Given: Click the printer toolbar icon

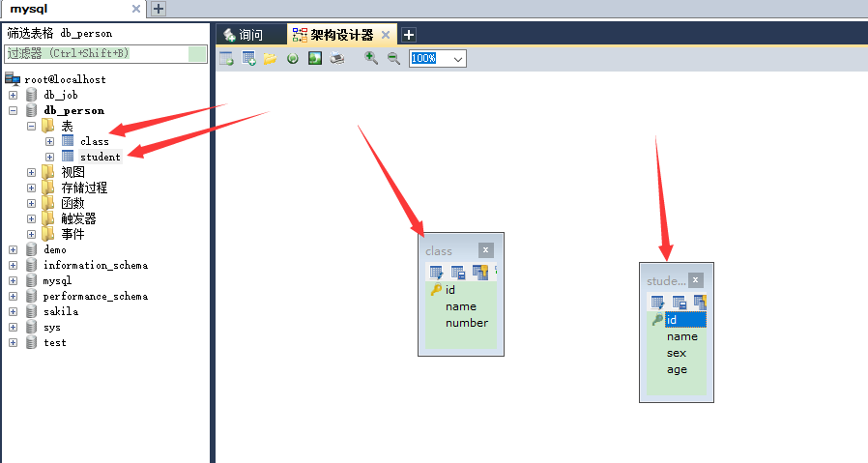Looking at the screenshot, I should (x=337, y=58).
